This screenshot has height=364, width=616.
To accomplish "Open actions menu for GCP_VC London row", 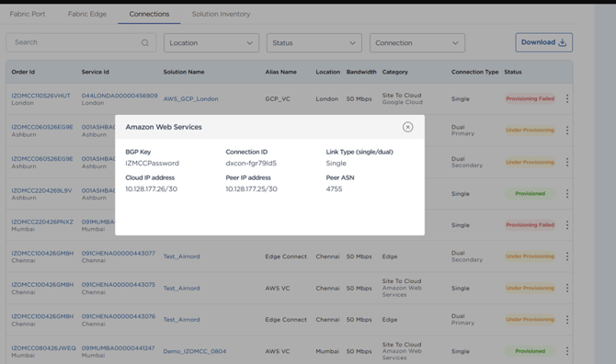I will tap(567, 98).
